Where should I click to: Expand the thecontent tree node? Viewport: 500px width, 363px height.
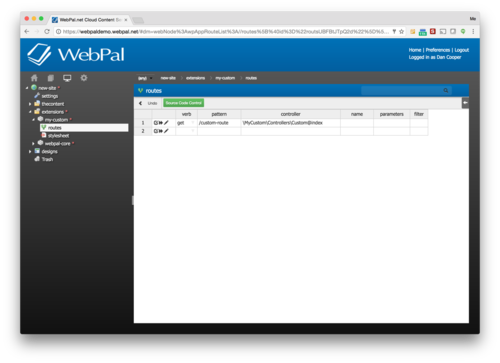click(x=30, y=104)
